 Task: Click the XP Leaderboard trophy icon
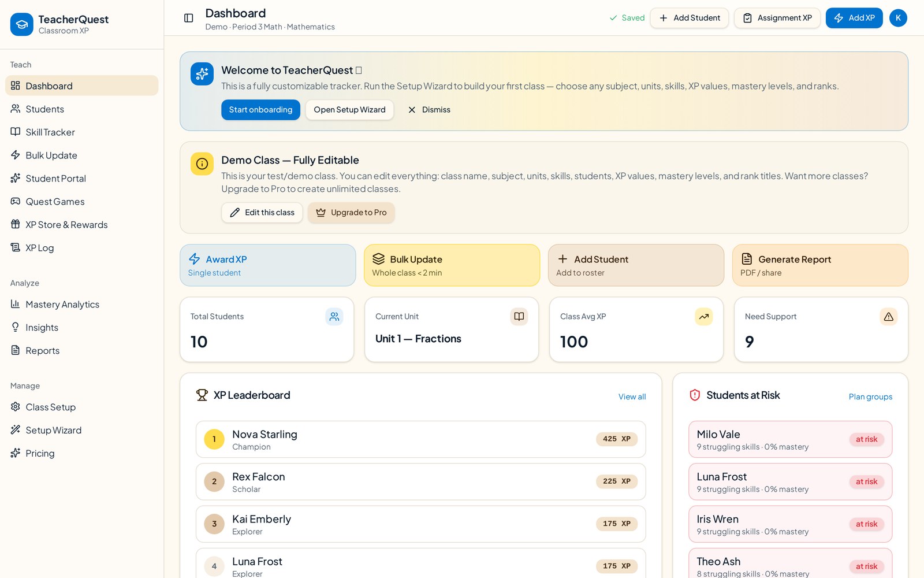click(202, 395)
